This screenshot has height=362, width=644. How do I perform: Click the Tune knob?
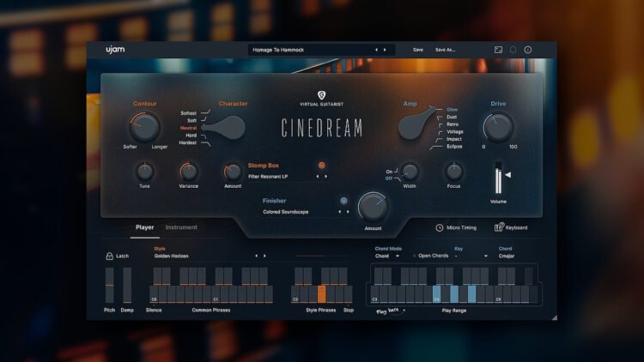click(144, 172)
